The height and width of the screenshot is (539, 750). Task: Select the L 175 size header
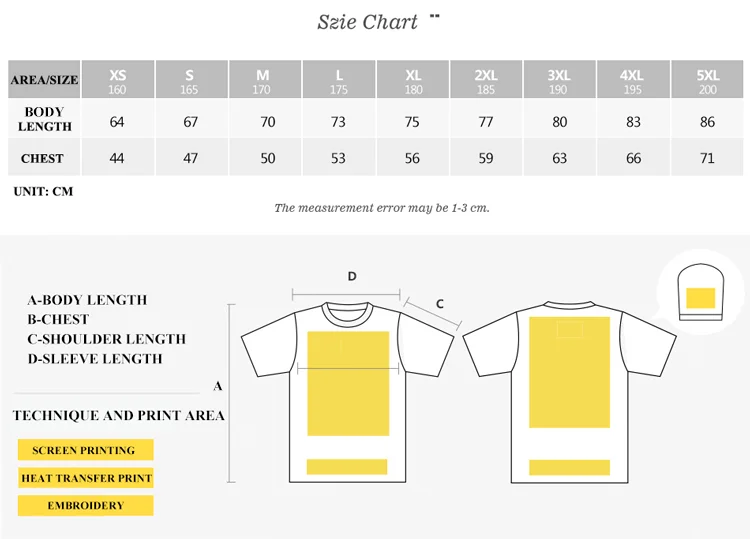tap(339, 79)
